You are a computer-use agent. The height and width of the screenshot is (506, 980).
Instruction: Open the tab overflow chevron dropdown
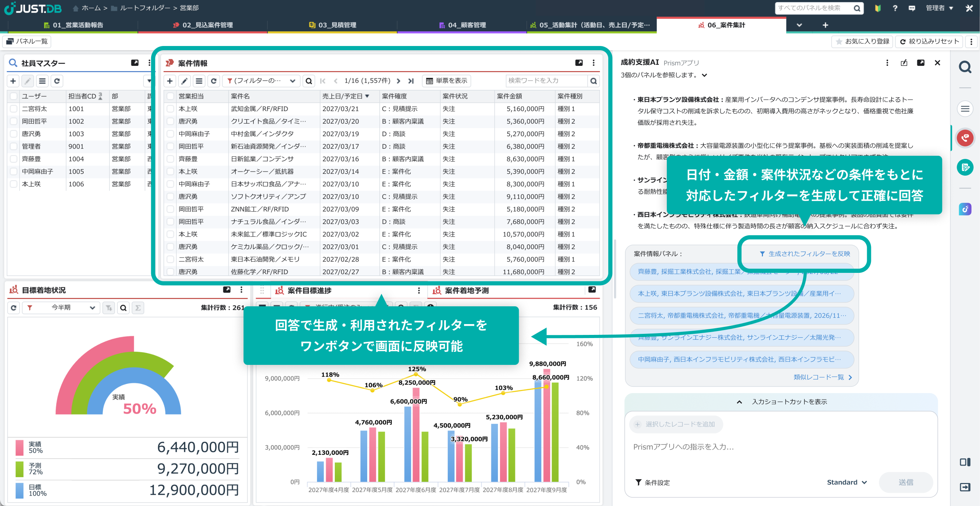[799, 25]
